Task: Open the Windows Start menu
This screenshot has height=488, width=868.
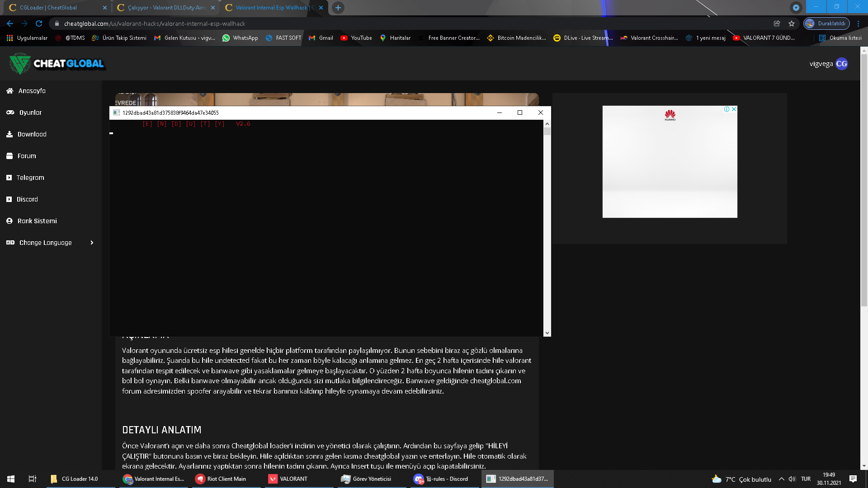Action: pyautogui.click(x=11, y=479)
